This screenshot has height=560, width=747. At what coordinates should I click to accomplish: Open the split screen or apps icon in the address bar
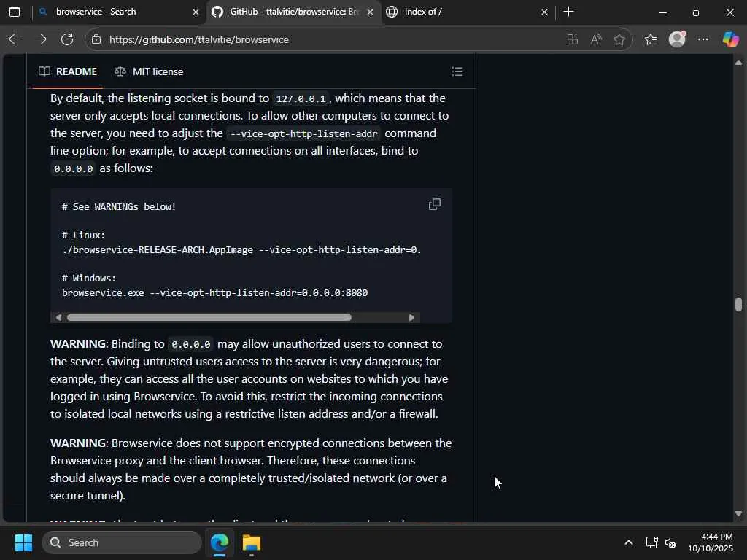tap(573, 39)
